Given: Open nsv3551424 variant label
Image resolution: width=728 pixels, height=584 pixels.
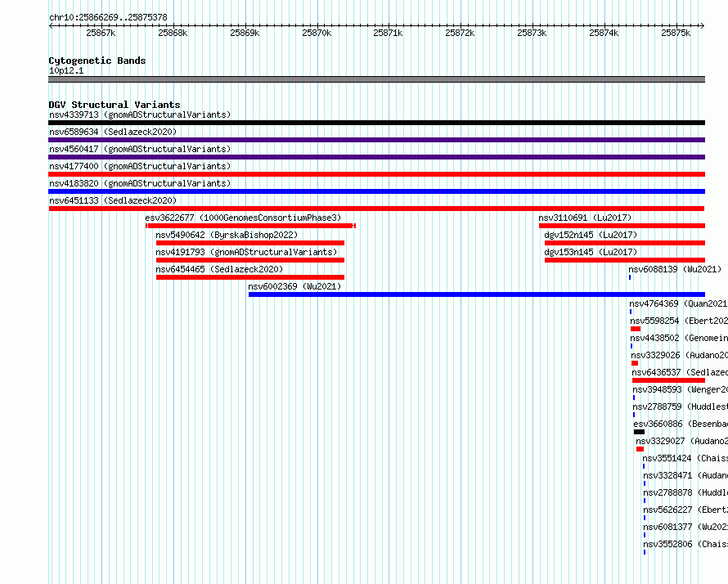Looking at the screenshot, I should coord(685,458).
